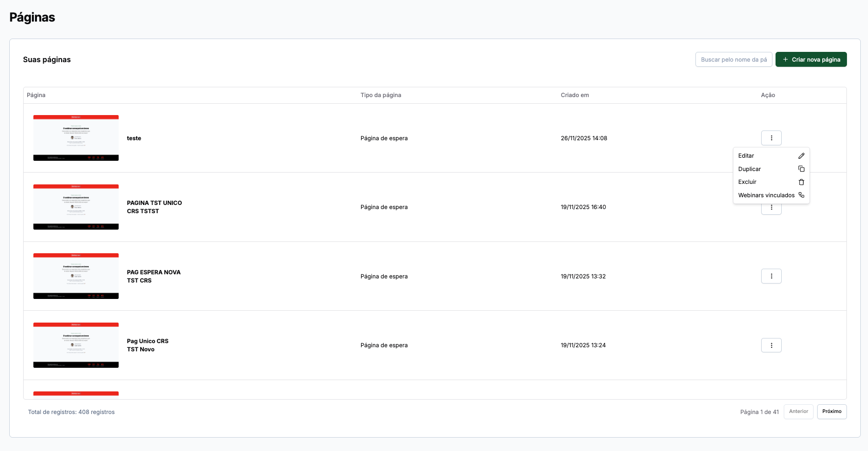Click the pencil icon beside Editar
The image size is (868, 451).
(x=801, y=156)
